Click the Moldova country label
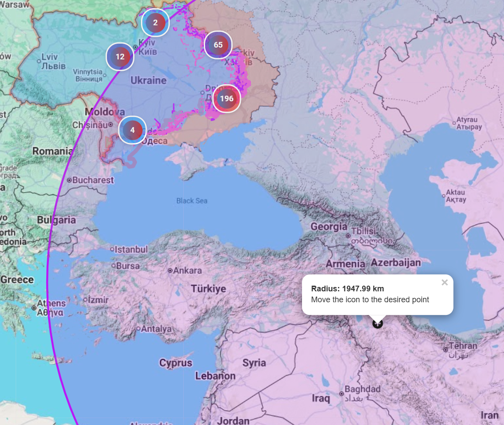Screen dimensions: 504x425 pyautogui.click(x=105, y=112)
